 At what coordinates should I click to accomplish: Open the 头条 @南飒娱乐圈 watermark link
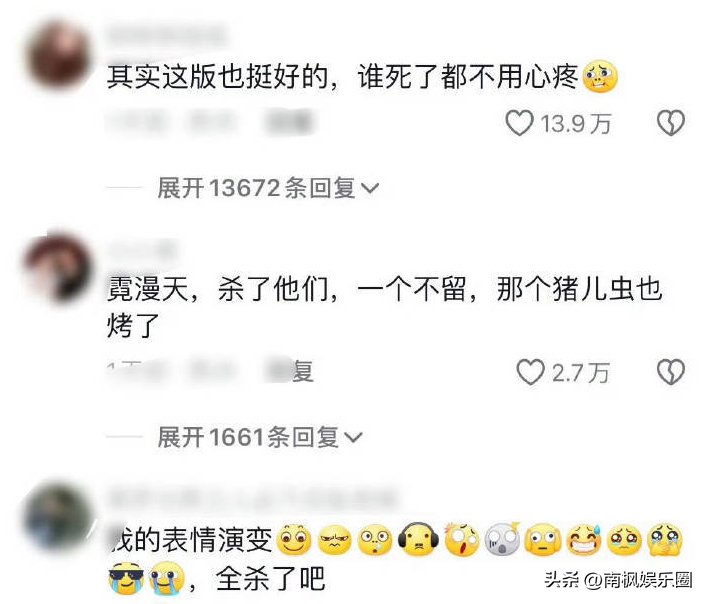coord(618,580)
